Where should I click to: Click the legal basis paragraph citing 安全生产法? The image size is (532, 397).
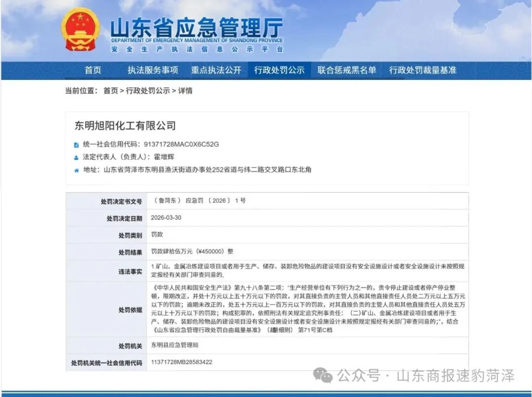308,309
